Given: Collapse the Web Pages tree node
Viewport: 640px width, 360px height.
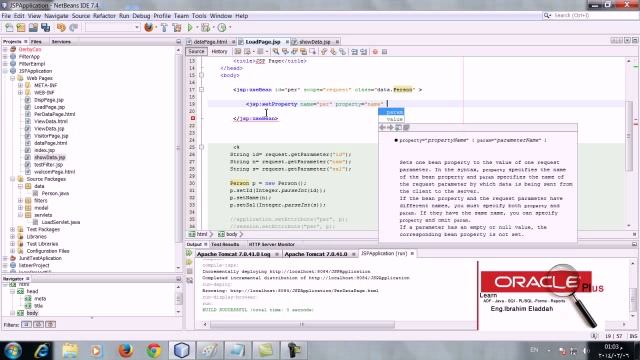Looking at the screenshot, I should 13,78.
